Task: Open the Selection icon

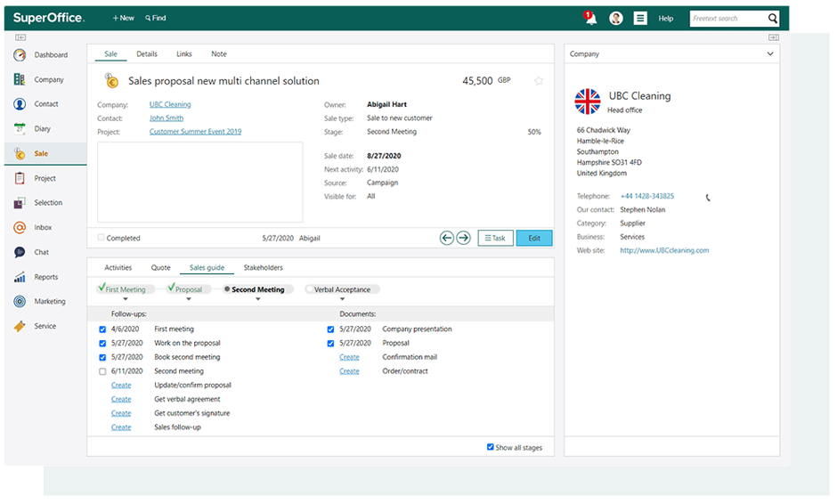Action: [20, 203]
